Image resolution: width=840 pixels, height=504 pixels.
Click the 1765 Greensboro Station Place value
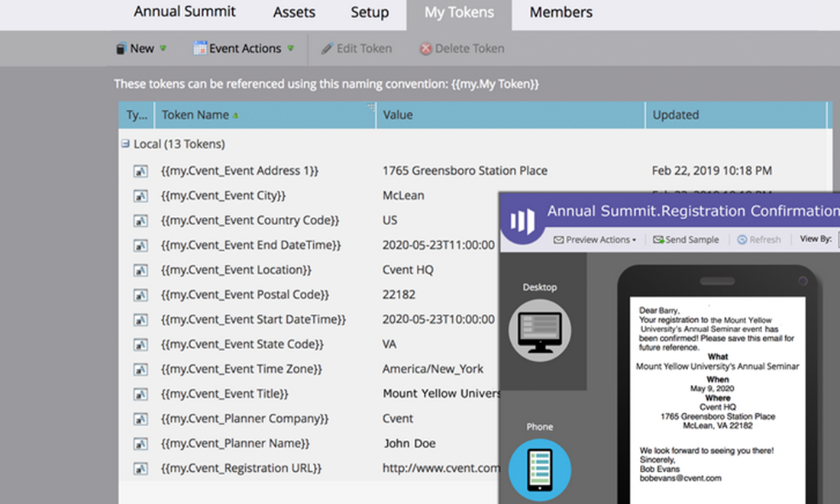pos(465,171)
